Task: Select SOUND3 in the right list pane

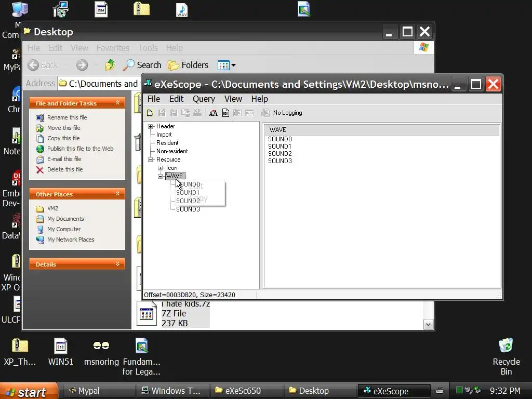Action: (280, 161)
